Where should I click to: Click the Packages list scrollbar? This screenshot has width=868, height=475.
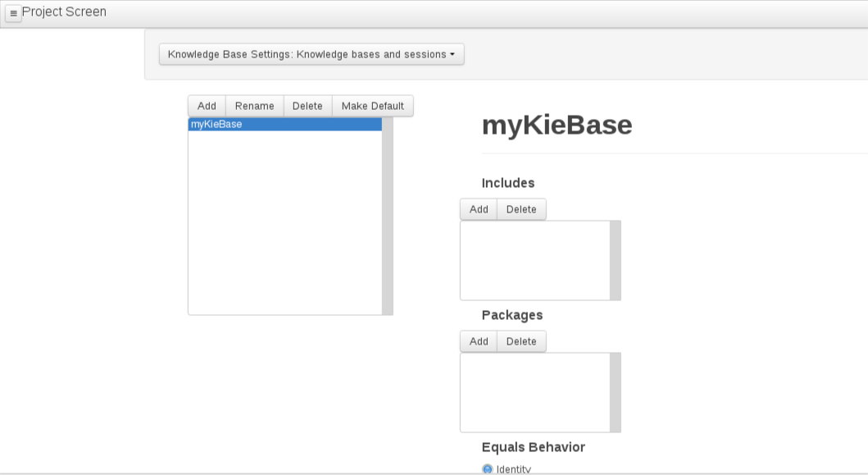pos(616,392)
